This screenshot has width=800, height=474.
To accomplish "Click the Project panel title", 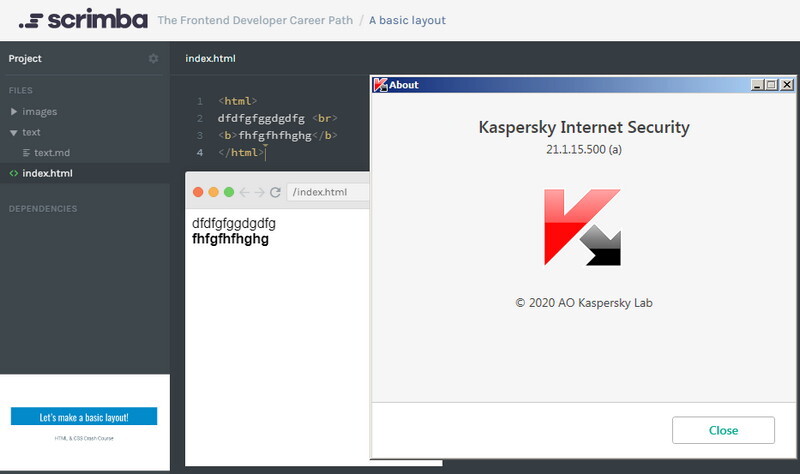I will pos(25,59).
